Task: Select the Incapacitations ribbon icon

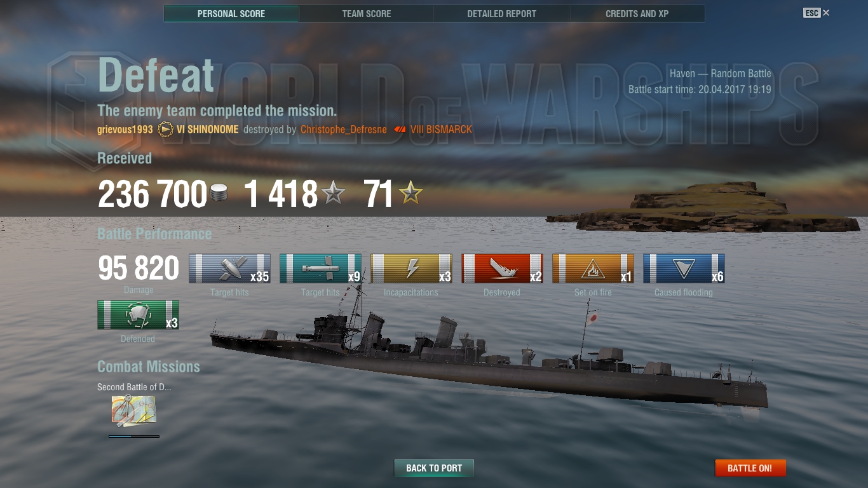Action: click(x=411, y=268)
